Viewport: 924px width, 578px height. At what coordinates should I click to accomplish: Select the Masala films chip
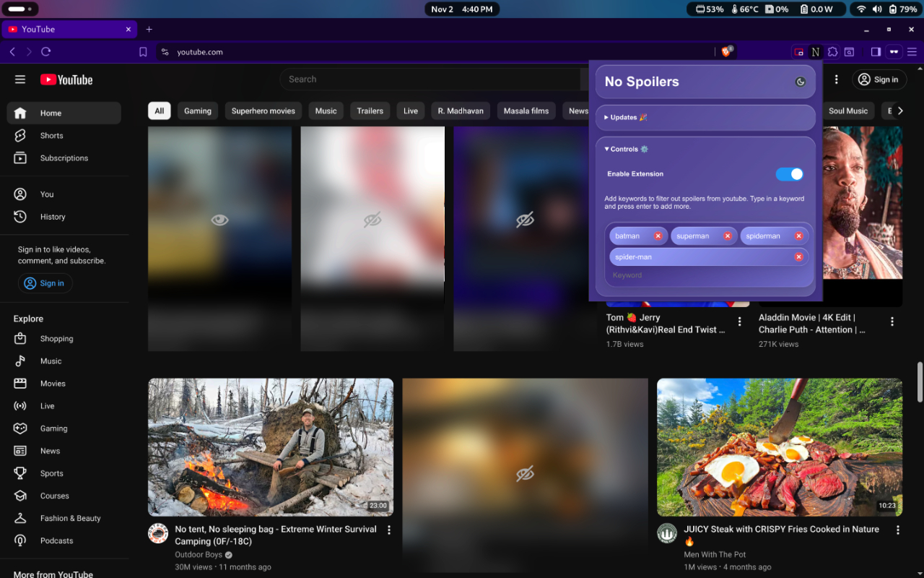526,111
